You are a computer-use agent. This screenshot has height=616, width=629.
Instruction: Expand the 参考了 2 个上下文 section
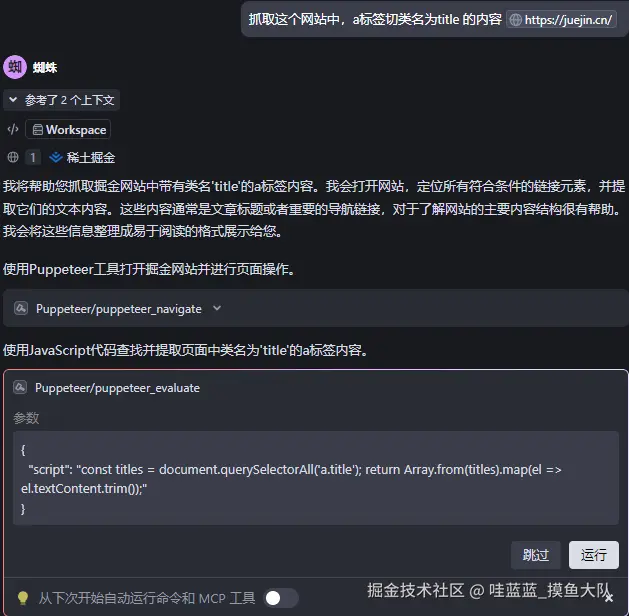click(x=61, y=100)
